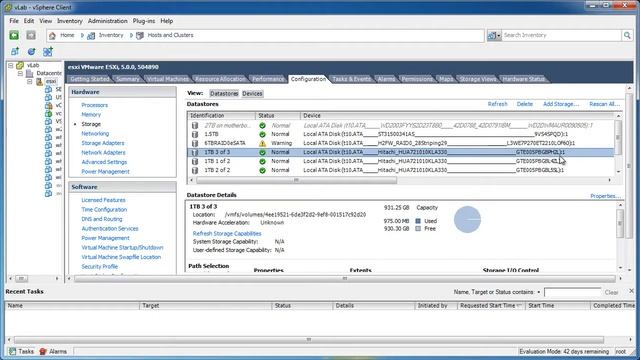The image size is (640, 360).
Task: Open Storage Adapters settings
Action: tap(102, 143)
